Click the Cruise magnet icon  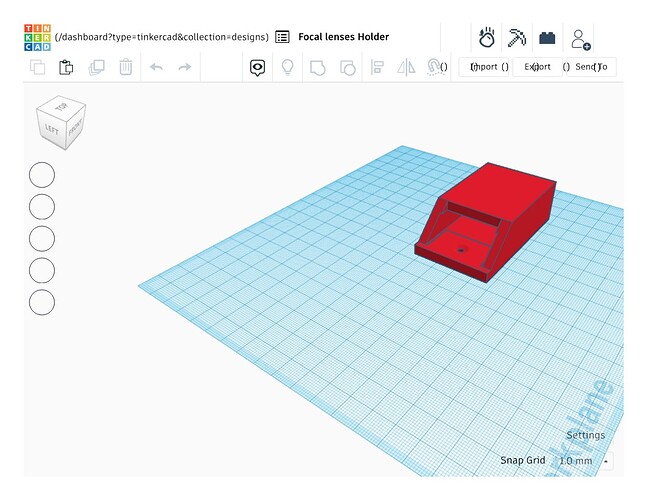pyautogui.click(x=434, y=67)
